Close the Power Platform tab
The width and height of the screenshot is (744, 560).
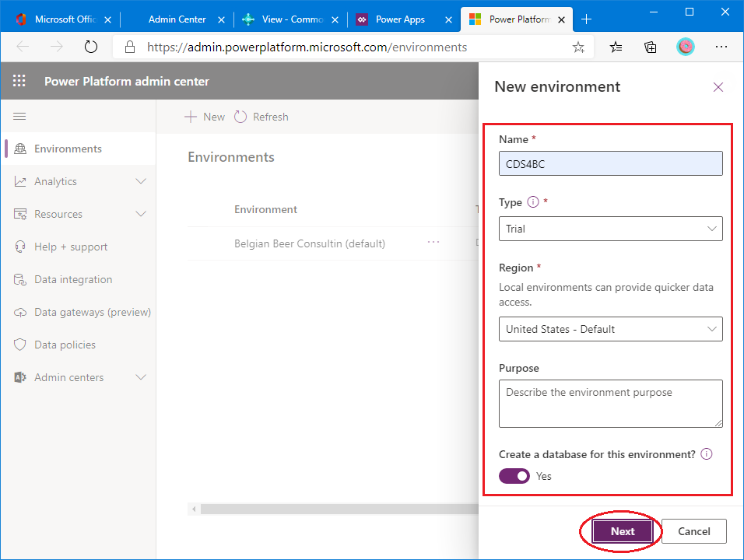coord(561,20)
